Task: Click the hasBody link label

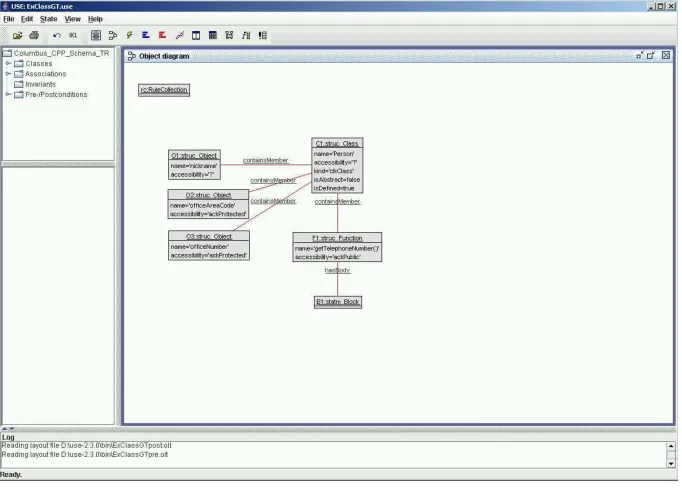Action: click(337, 271)
